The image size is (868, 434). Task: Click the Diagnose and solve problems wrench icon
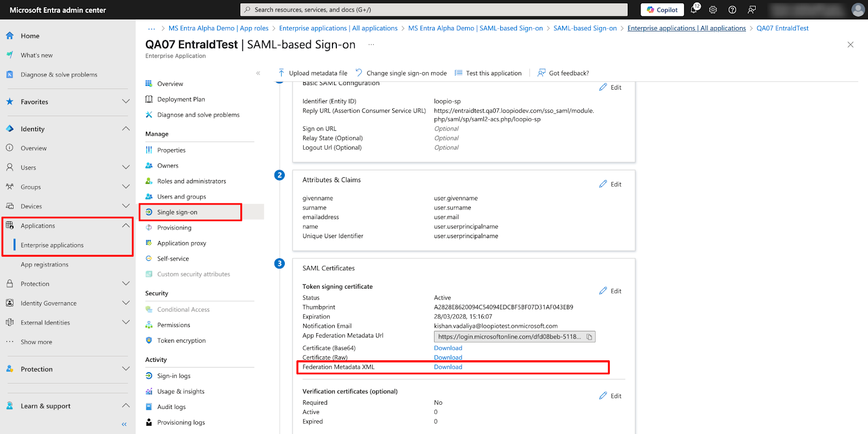pyautogui.click(x=149, y=115)
